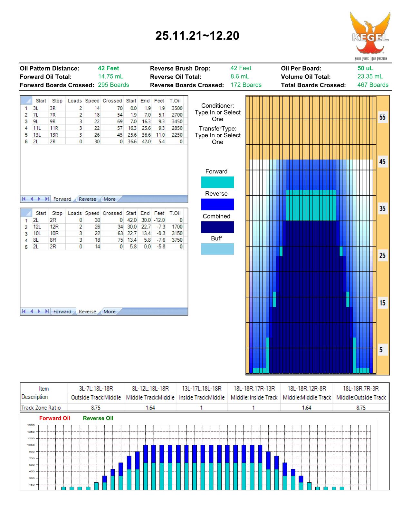Select the light blue Buff swatch
The image size is (411, 532).
[217, 249]
